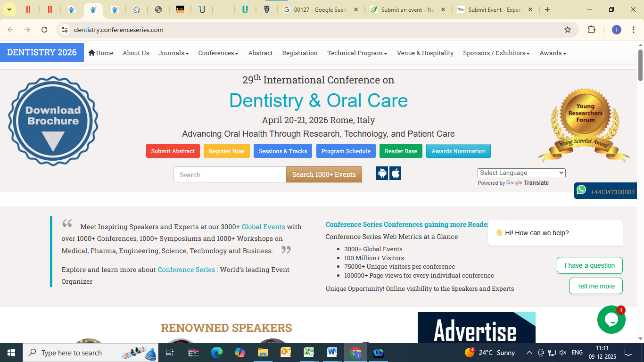Click the Home icon in the navbar
The image size is (644, 362).
(x=91, y=53)
